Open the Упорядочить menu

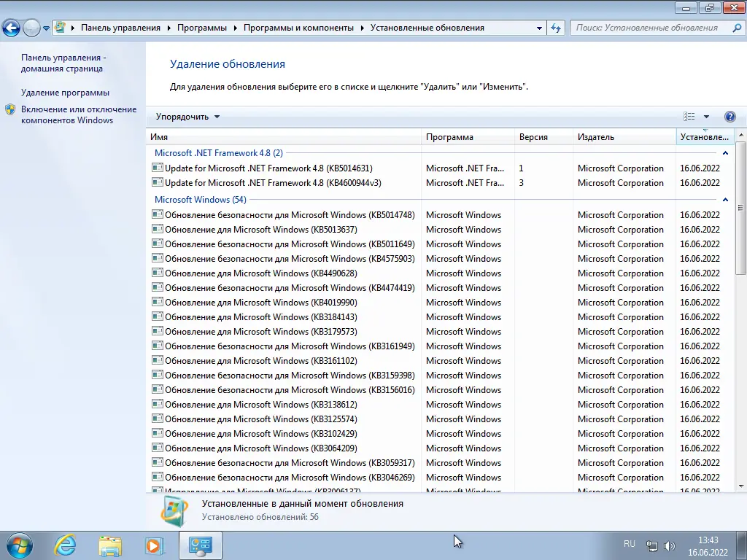tap(187, 117)
